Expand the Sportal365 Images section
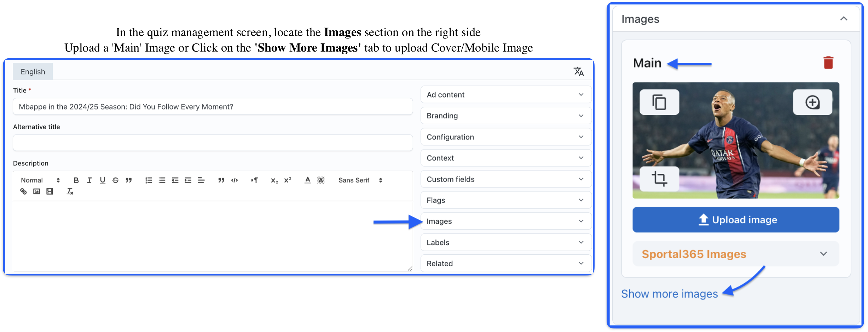Screen dimensions: 868x332 coord(735,254)
